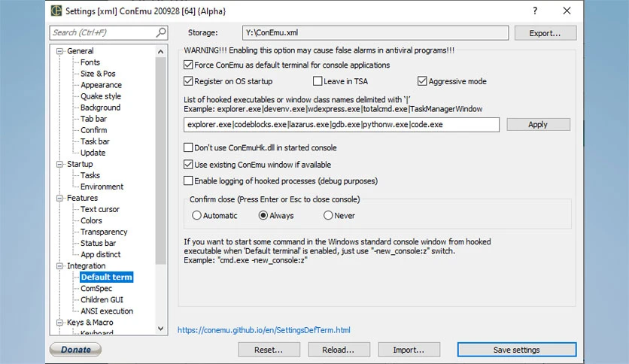Select the Startup tree label
The width and height of the screenshot is (629, 364).
coord(80,164)
